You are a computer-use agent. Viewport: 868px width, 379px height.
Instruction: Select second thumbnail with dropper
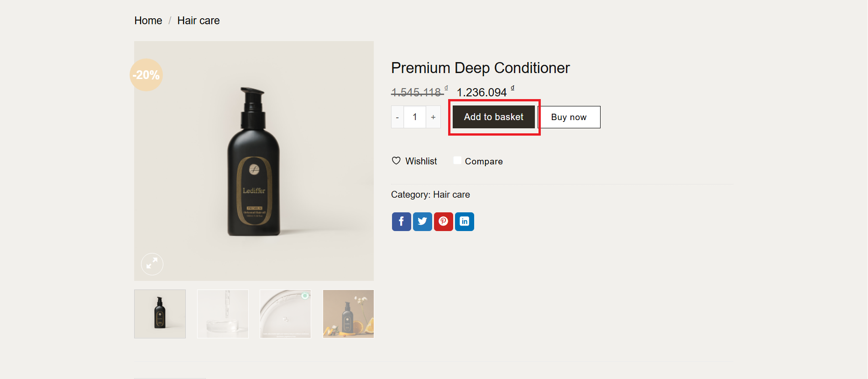(x=223, y=314)
